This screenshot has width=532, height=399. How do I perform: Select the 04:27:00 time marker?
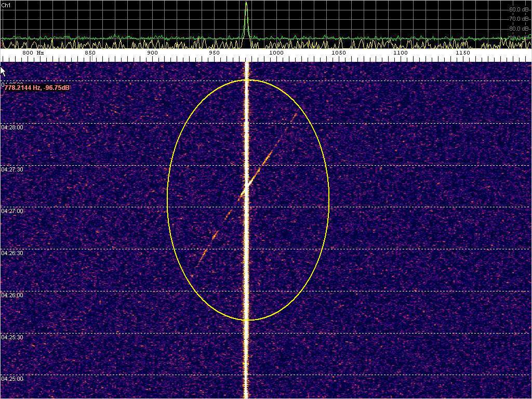tap(12, 211)
